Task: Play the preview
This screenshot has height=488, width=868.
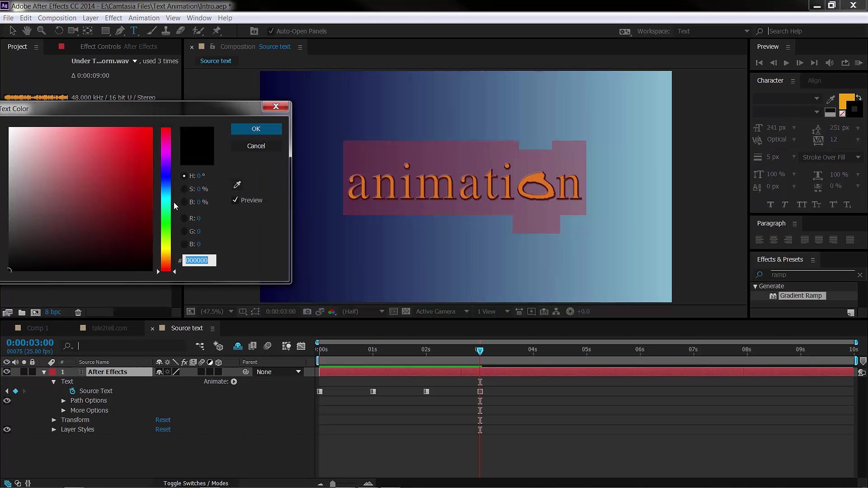Action: point(786,63)
